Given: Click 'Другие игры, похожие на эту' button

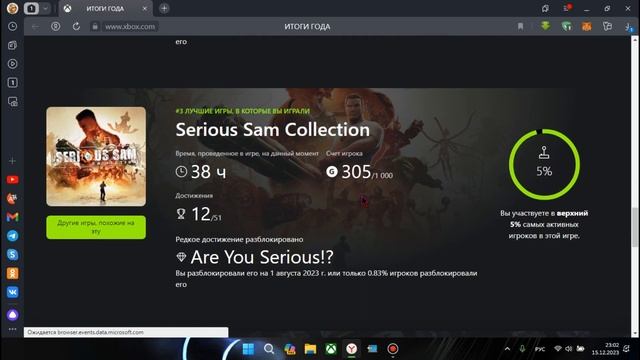Looking at the screenshot, I should coord(96,227).
